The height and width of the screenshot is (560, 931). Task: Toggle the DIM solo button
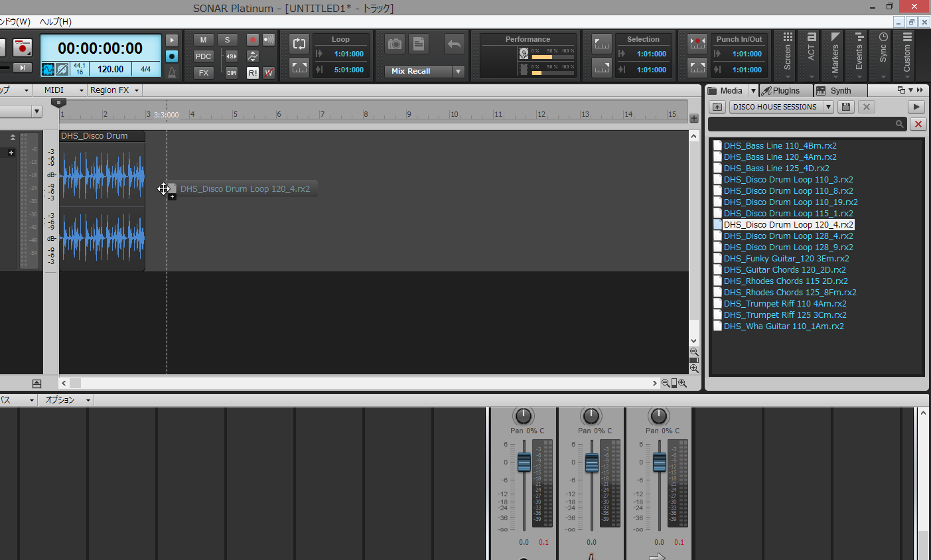231,73
